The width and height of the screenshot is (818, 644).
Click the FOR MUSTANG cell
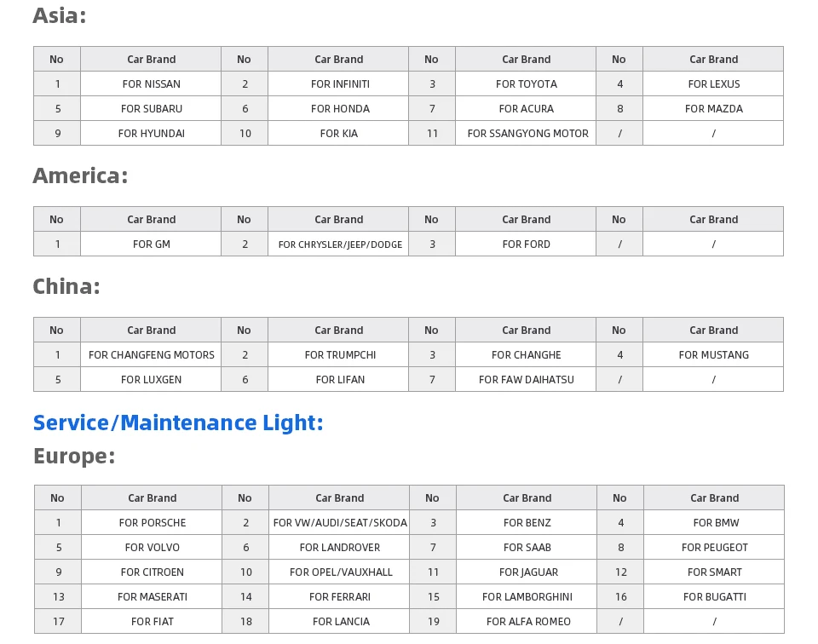(x=713, y=355)
